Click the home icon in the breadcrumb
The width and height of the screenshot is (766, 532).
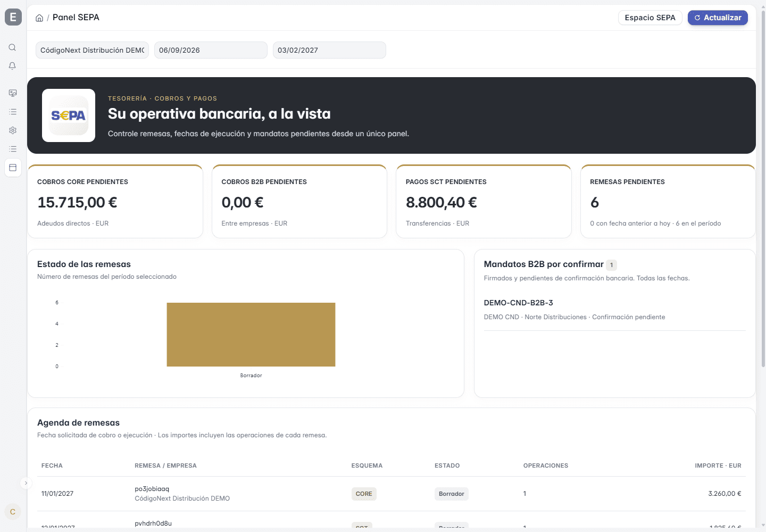point(39,18)
